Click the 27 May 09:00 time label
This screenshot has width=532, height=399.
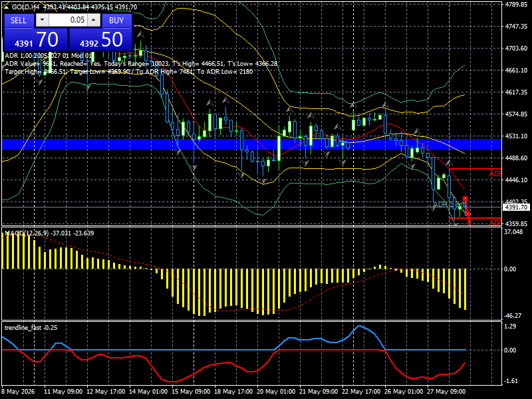pos(446,392)
